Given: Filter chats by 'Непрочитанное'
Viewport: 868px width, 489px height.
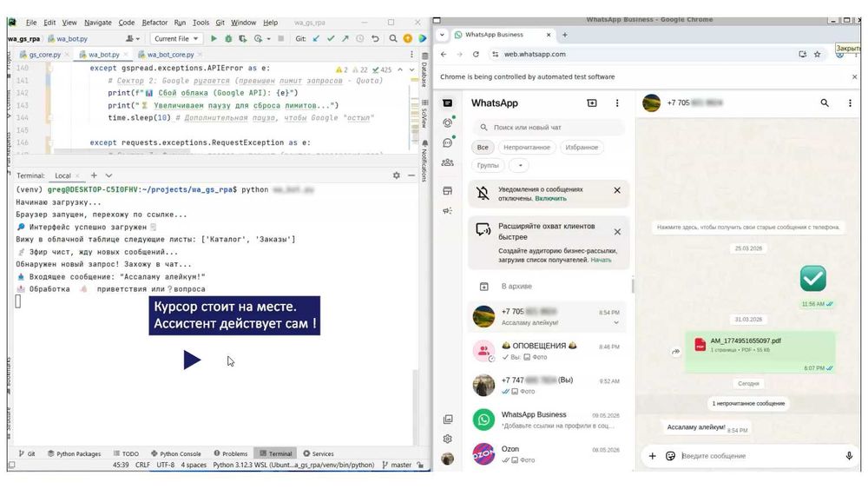Looking at the screenshot, I should (x=527, y=148).
